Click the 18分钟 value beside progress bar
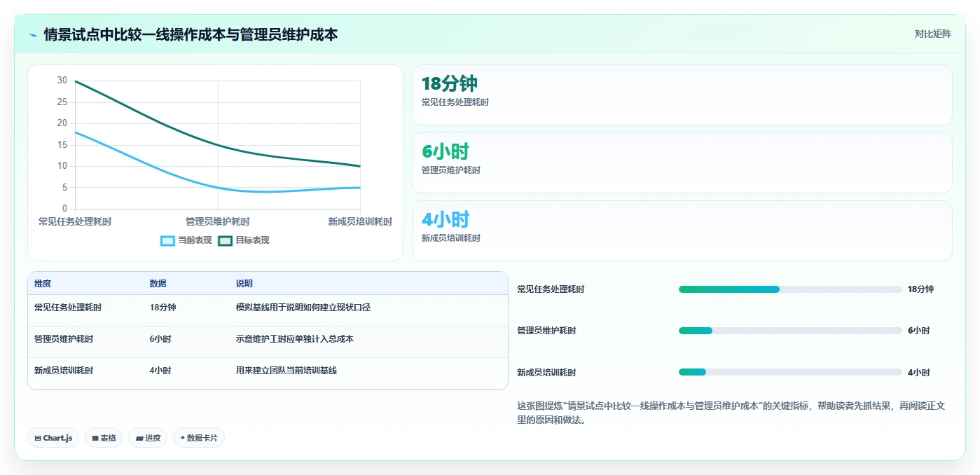This screenshot has width=980, height=475. (920, 289)
